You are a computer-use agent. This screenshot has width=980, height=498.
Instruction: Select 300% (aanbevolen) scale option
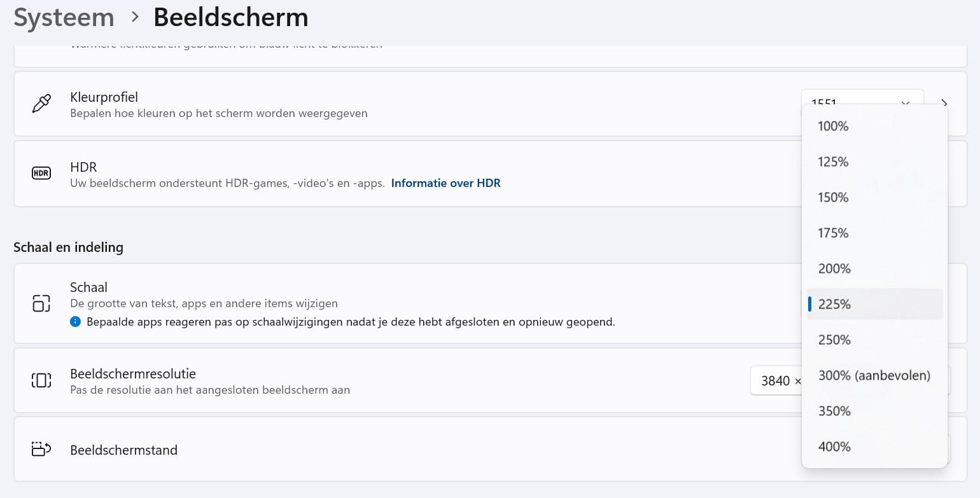[874, 376]
